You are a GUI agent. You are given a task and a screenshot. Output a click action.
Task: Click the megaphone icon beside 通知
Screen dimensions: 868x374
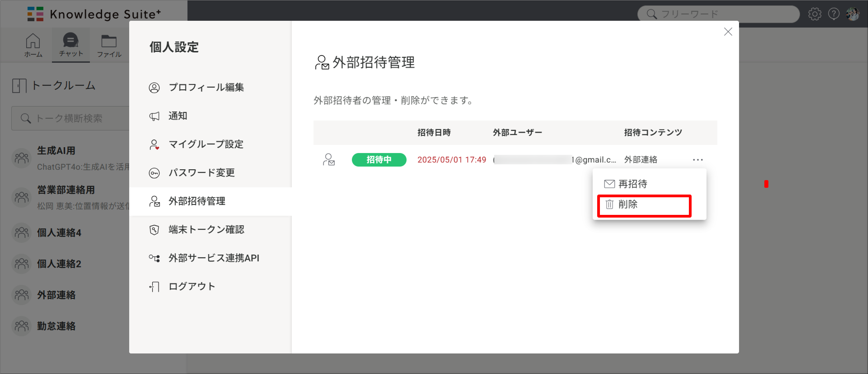[x=154, y=116]
